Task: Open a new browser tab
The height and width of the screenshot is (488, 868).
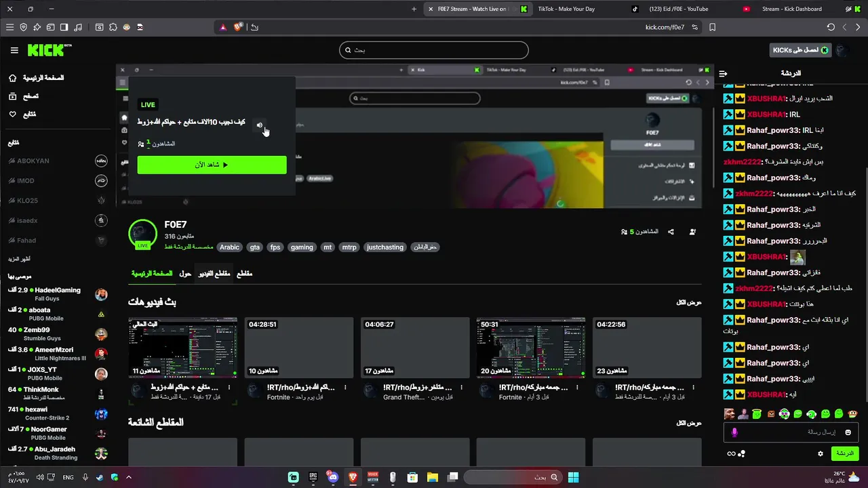Action: (x=414, y=9)
